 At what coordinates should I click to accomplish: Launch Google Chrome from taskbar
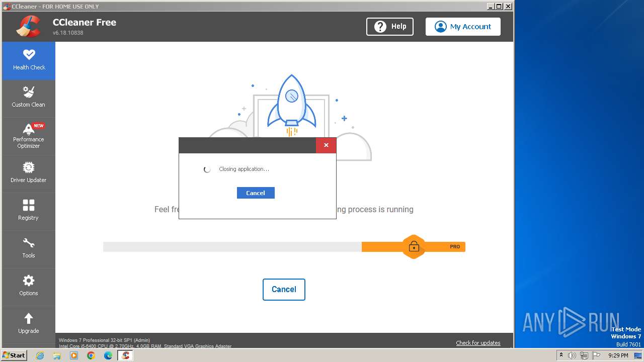coord(91,355)
